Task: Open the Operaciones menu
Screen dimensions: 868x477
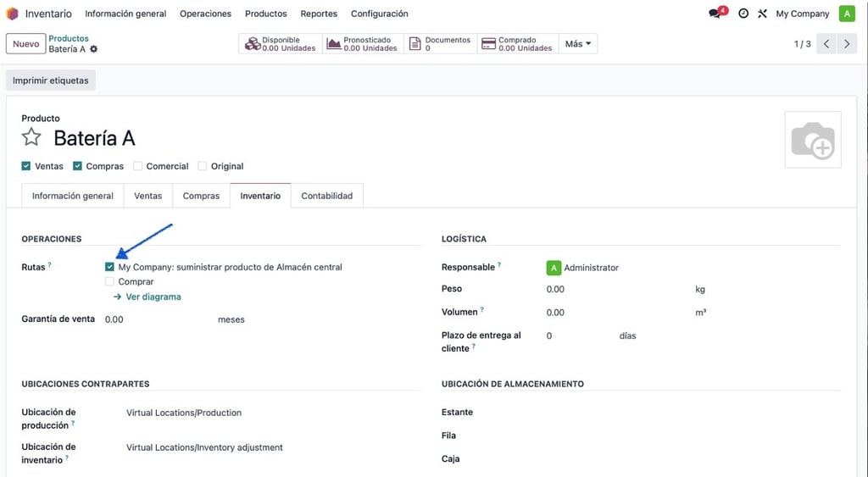Action: point(205,14)
